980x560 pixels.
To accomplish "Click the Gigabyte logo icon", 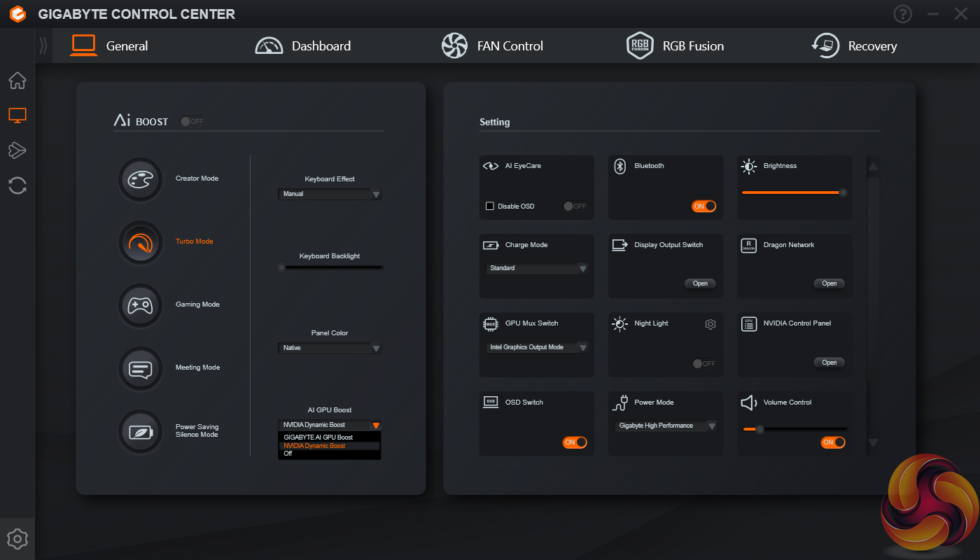I will pos(17,14).
